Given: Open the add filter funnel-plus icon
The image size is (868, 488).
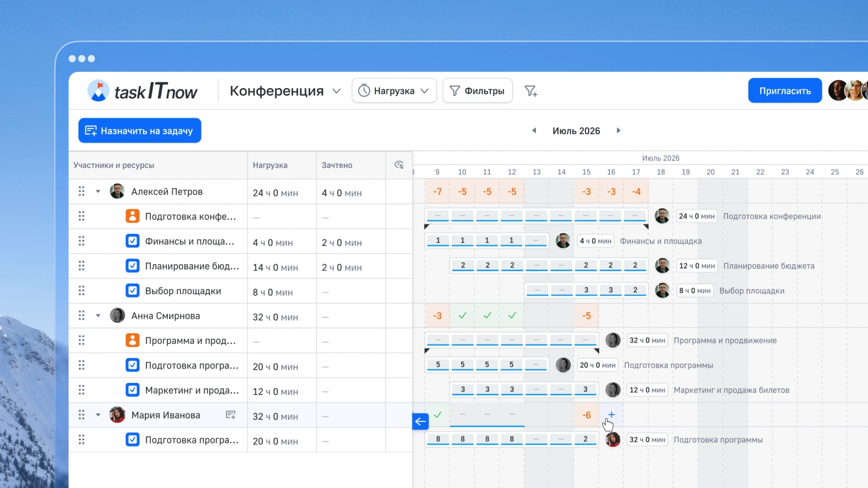Looking at the screenshot, I should pyautogui.click(x=531, y=91).
